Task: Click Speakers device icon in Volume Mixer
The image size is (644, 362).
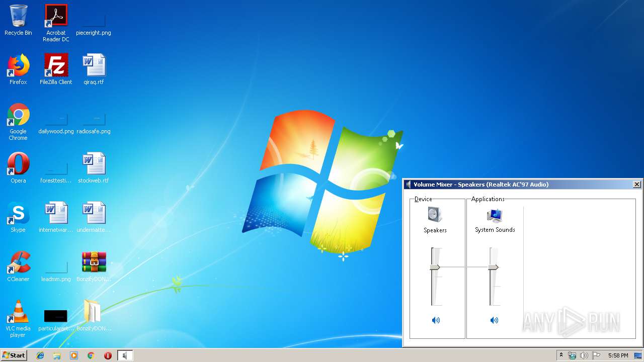Action: coord(435,215)
